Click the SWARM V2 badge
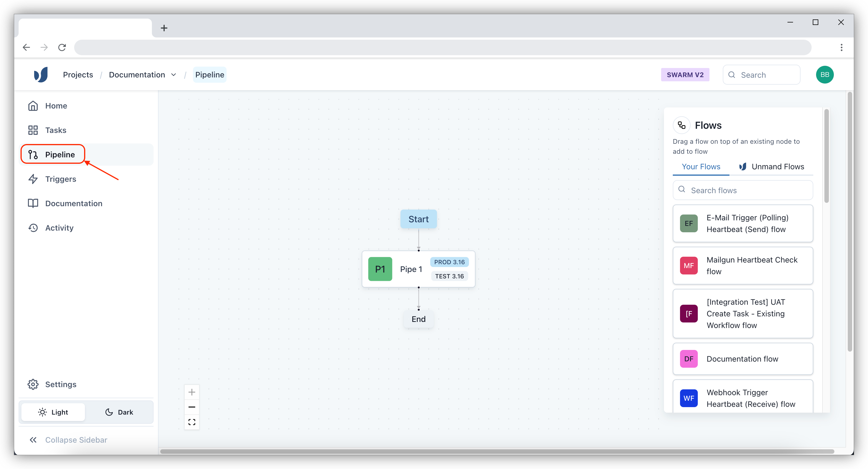The height and width of the screenshot is (469, 868). click(x=685, y=75)
